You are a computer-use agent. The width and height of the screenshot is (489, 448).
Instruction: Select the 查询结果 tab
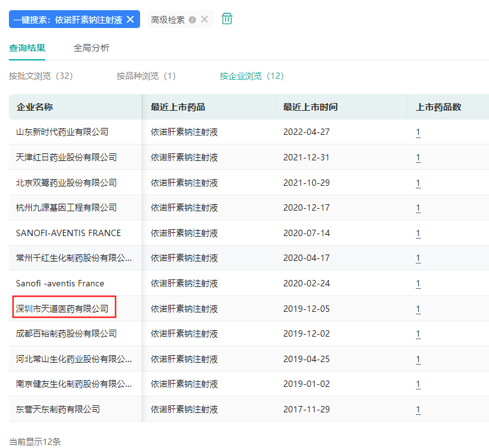click(27, 48)
